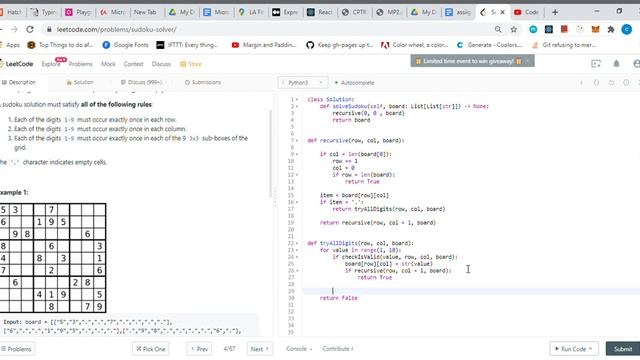Open the Git refusing to merge bookmark
Viewport: 640px width, 360px height.
point(564,45)
